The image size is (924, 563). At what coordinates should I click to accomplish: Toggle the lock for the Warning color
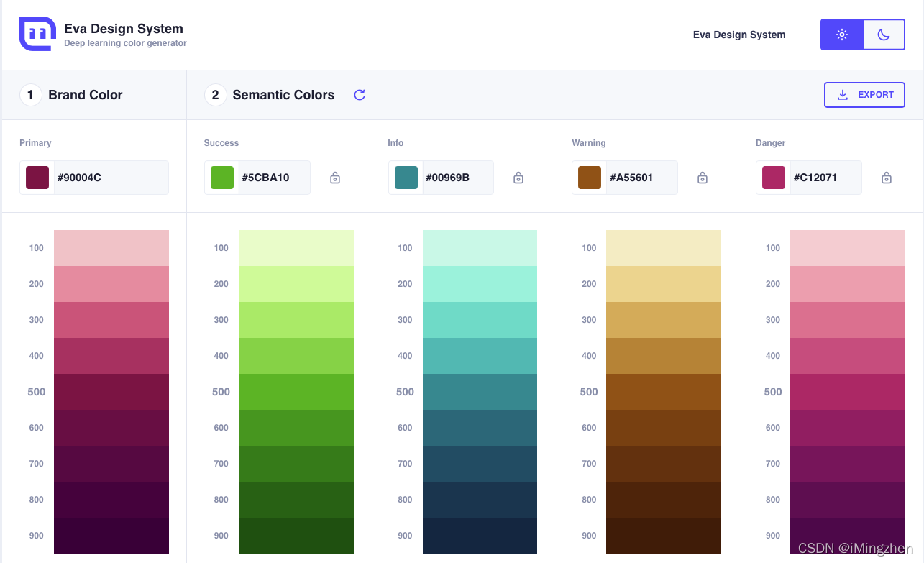(703, 178)
